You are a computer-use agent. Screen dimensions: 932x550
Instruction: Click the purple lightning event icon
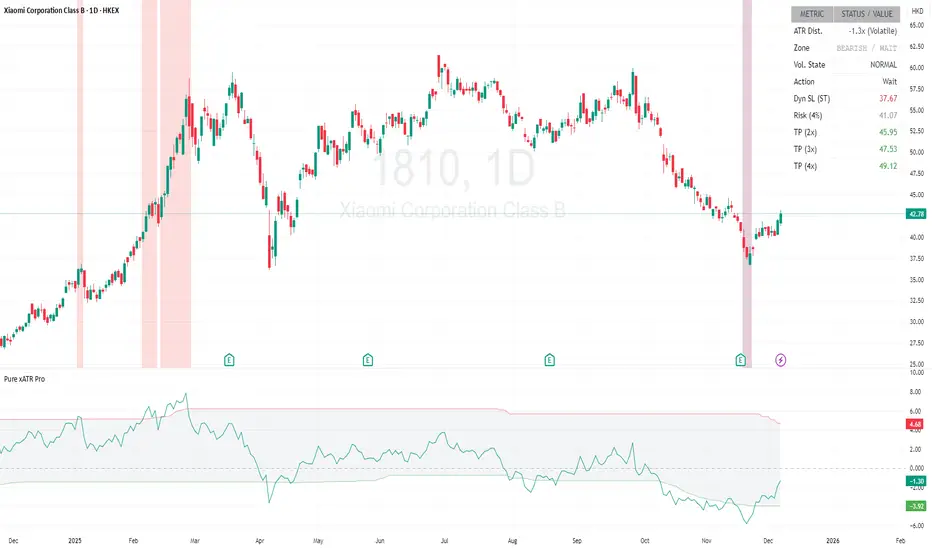tap(780, 359)
